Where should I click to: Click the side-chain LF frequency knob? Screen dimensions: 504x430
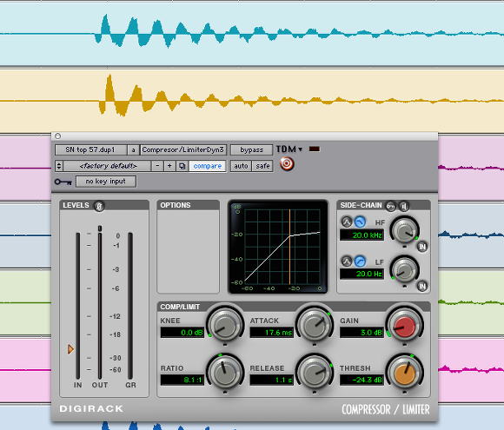[404, 270]
